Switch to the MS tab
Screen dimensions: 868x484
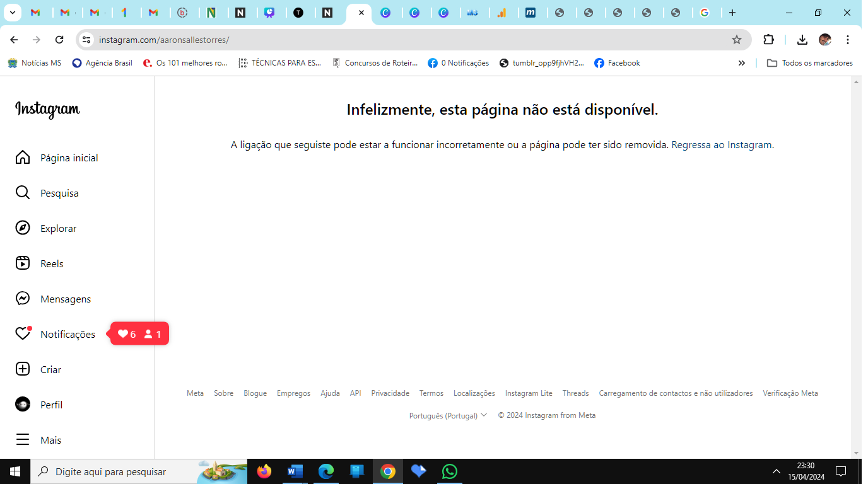472,13
